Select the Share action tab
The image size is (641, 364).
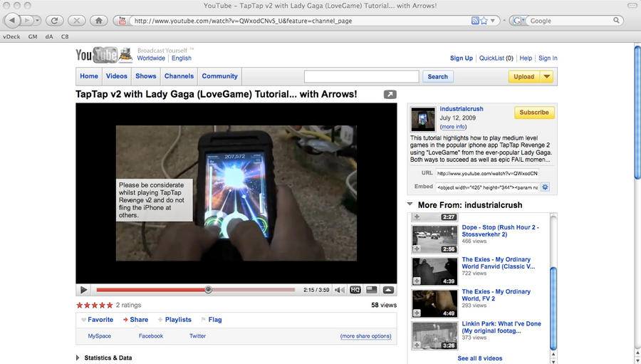point(136,320)
